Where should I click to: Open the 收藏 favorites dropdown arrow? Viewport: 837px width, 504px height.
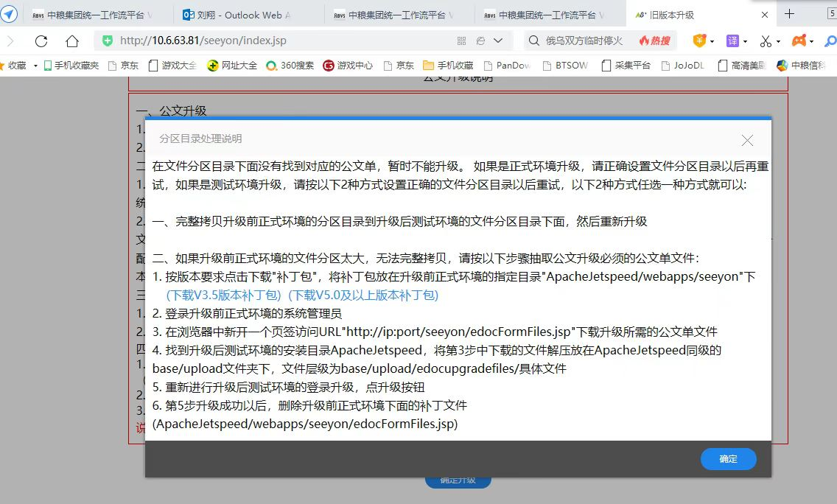click(x=35, y=66)
